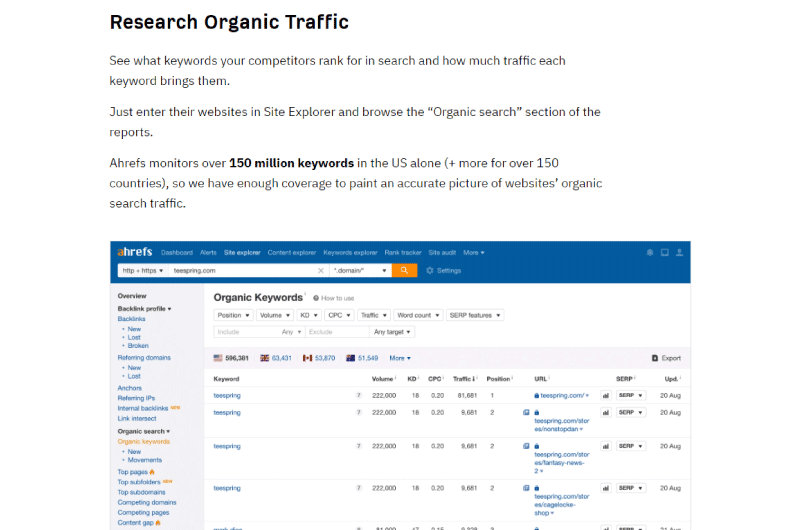
Task: Open the Traffic filter dropdown
Action: [x=374, y=315]
